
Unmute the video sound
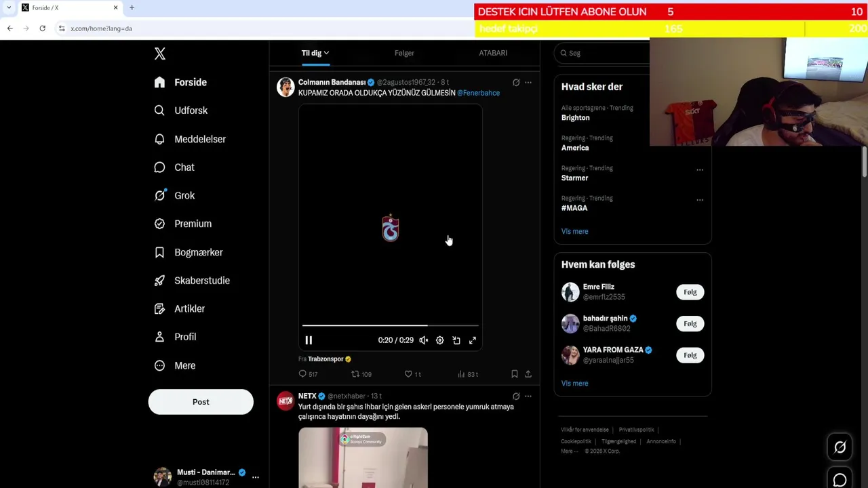[x=423, y=340]
